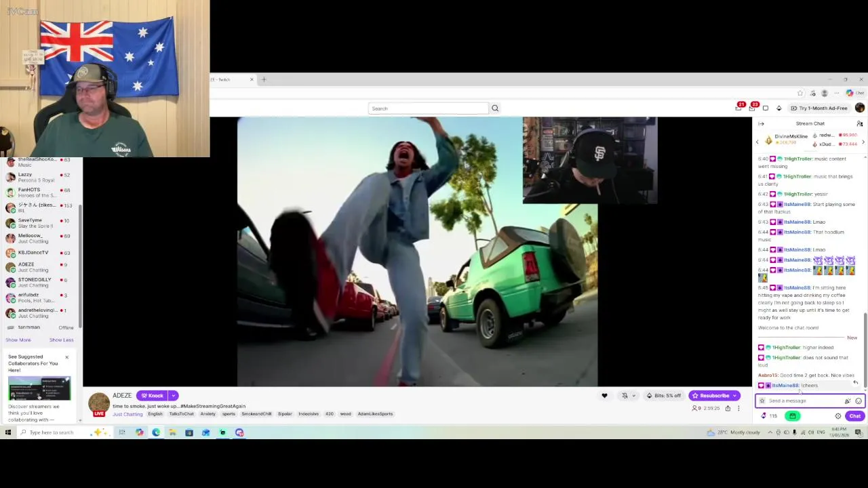
Task: Collapse stream chat arrow icon
Action: (761, 123)
